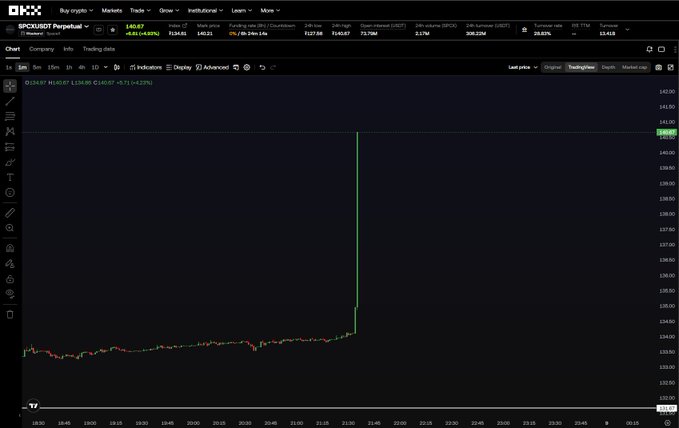Click the OKX logo
The height and width of the screenshot is (428, 679).
[25, 10]
